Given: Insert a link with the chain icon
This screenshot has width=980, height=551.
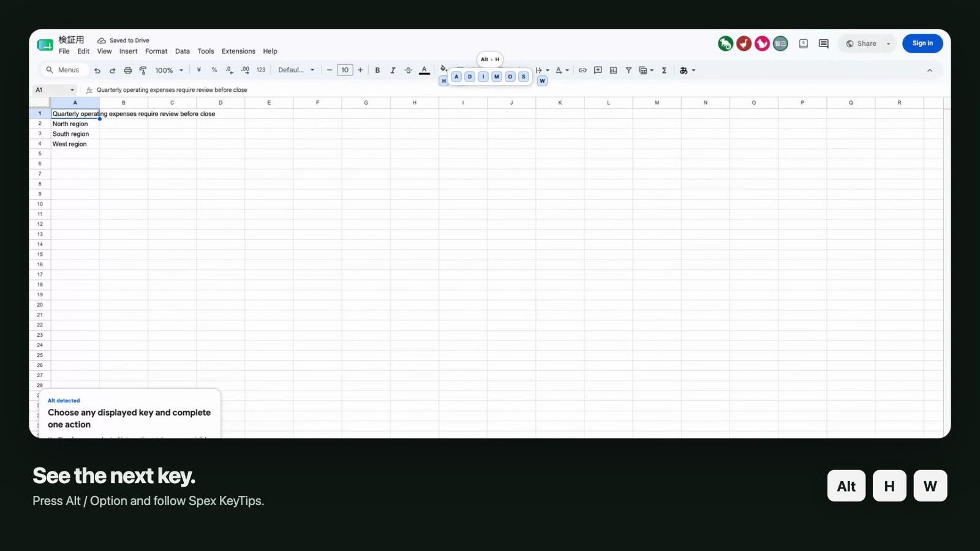Looking at the screenshot, I should [582, 70].
